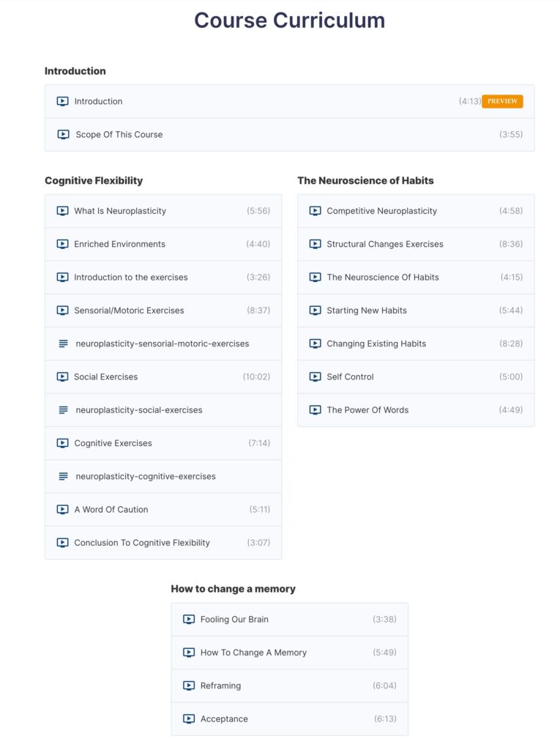560x750 pixels.
Task: Click the play icon for Fooling Our Brain
Action: 188,619
